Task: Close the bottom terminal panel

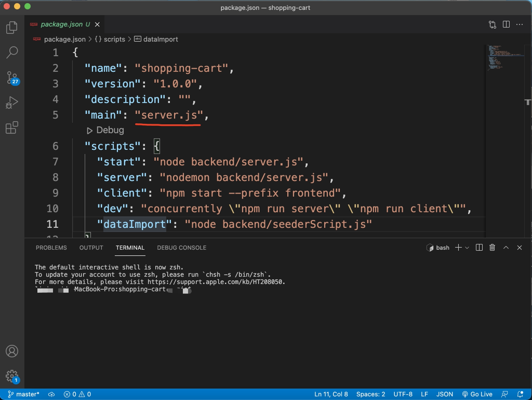Action: coord(520,248)
